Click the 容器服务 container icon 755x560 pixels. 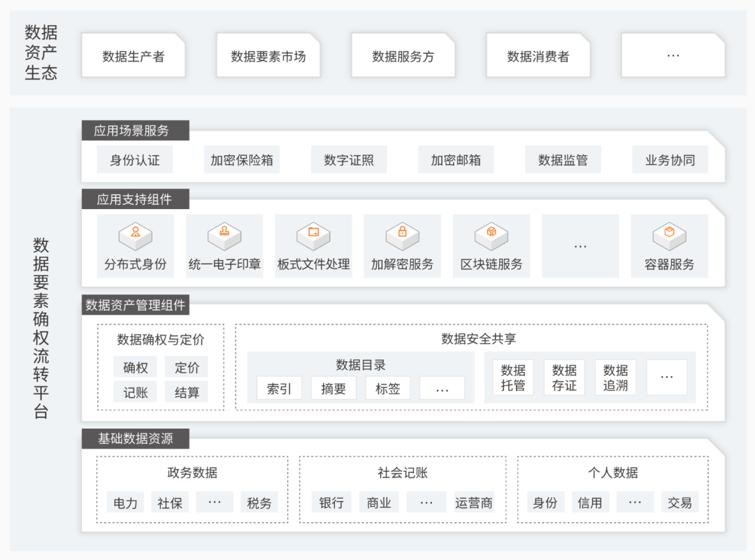pyautogui.click(x=669, y=236)
